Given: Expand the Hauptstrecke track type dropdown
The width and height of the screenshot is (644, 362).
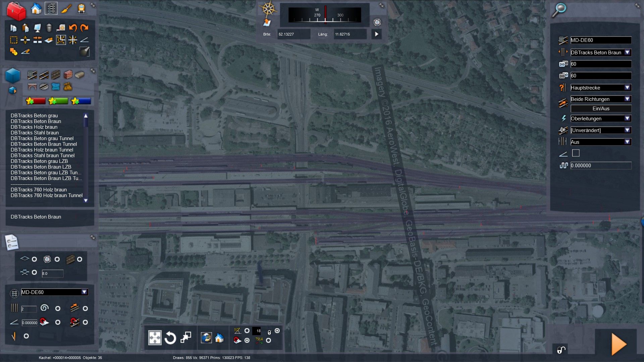Looking at the screenshot, I should pyautogui.click(x=627, y=87).
